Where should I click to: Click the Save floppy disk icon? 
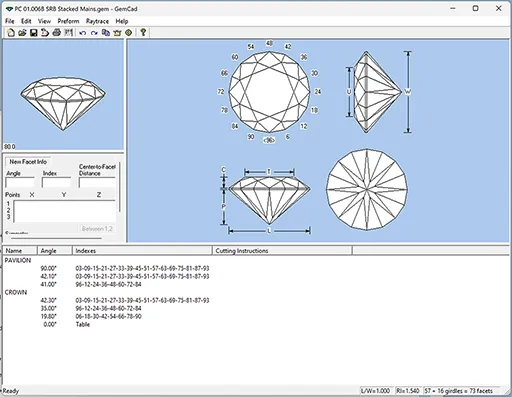[x=34, y=33]
